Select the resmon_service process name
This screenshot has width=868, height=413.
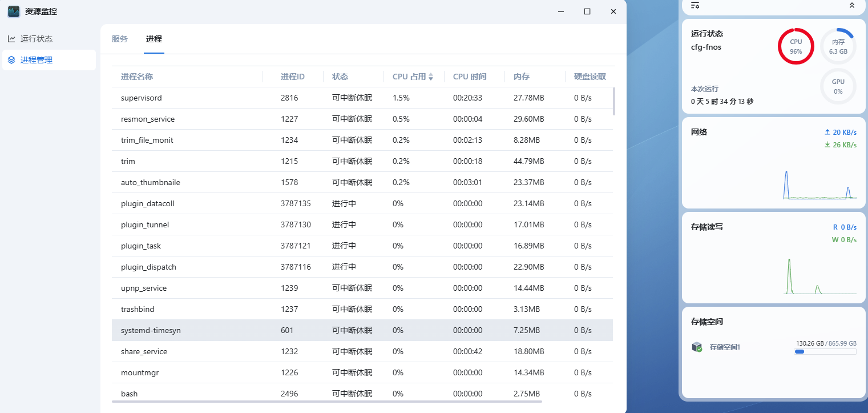click(x=148, y=119)
